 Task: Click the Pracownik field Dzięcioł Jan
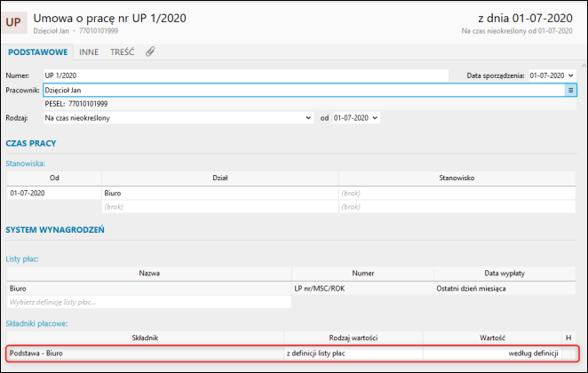point(304,90)
